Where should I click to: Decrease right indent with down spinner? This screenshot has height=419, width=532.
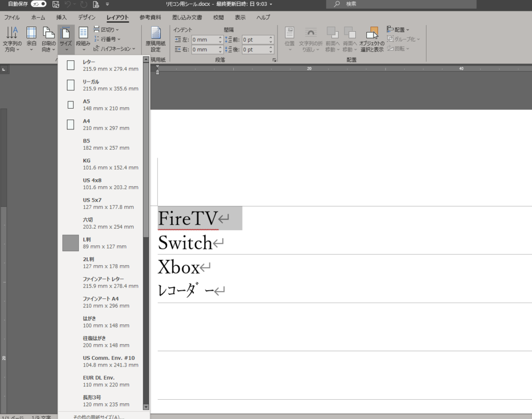(x=220, y=51)
